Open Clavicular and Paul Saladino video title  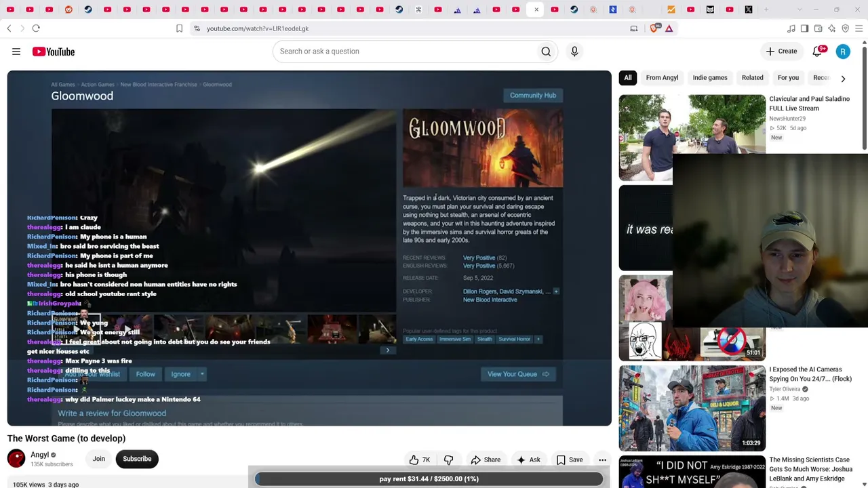pyautogui.click(x=809, y=104)
